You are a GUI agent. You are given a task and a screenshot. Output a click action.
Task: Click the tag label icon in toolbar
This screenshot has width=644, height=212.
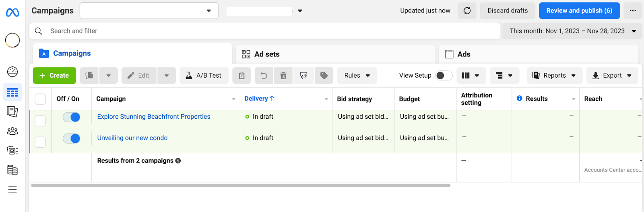point(324,76)
